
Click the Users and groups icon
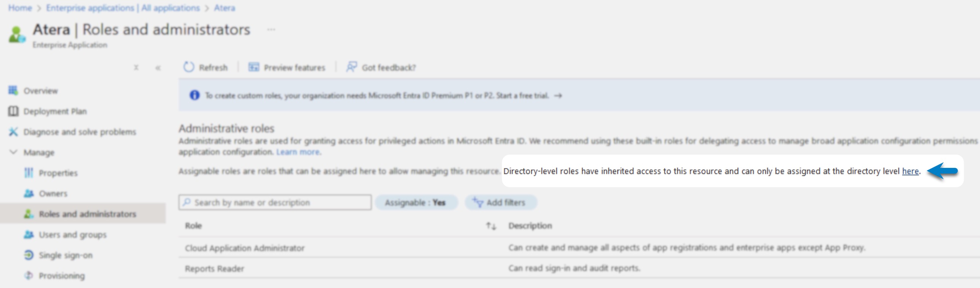pos(29,235)
